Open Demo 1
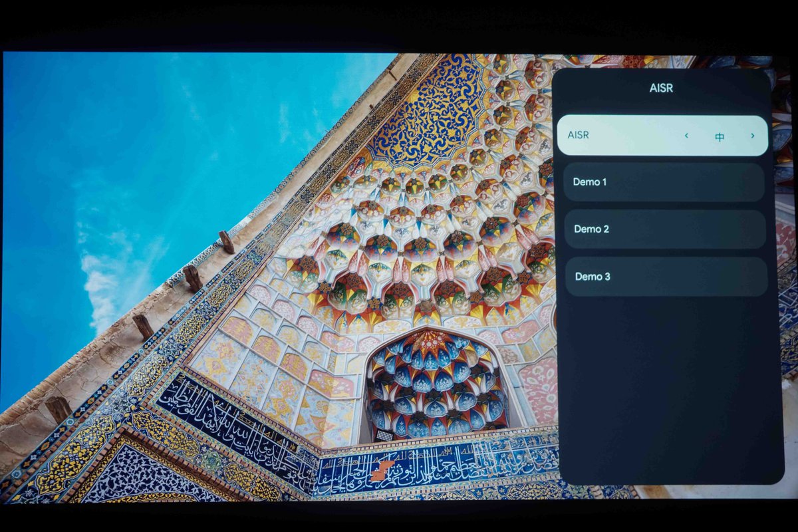 [664, 182]
